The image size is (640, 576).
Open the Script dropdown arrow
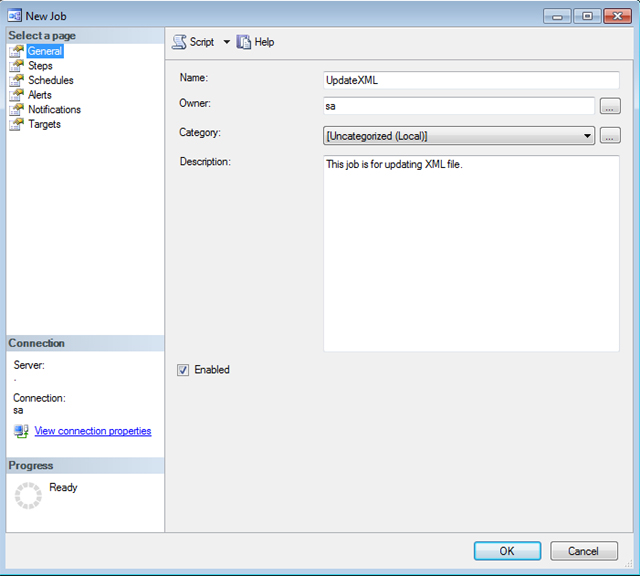[227, 42]
